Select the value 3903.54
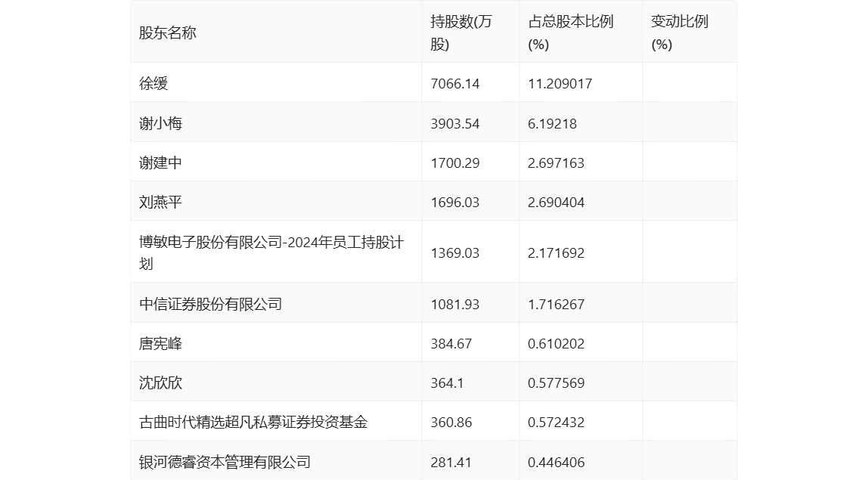 coord(455,123)
